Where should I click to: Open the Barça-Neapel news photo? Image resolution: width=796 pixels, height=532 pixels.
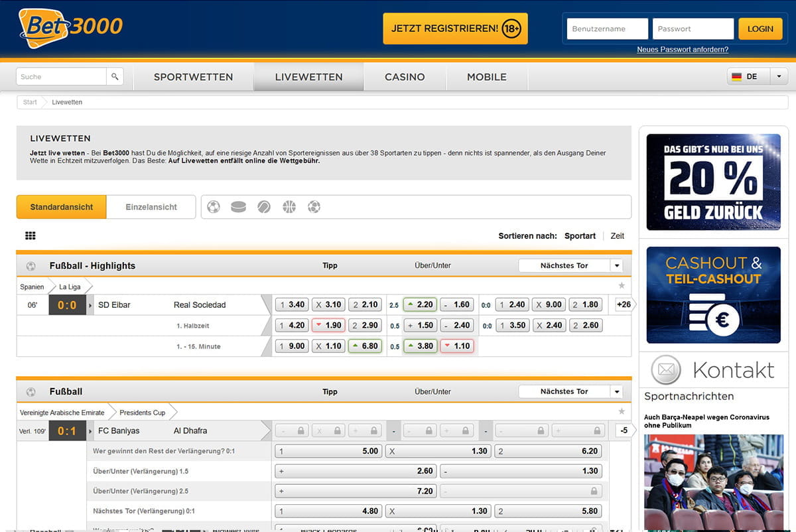pyautogui.click(x=714, y=482)
